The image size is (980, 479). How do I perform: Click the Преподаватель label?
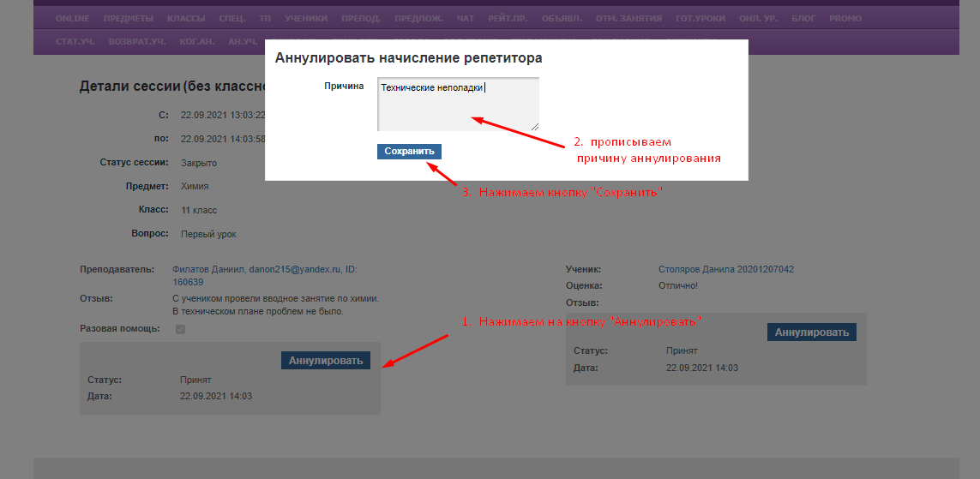tap(117, 269)
